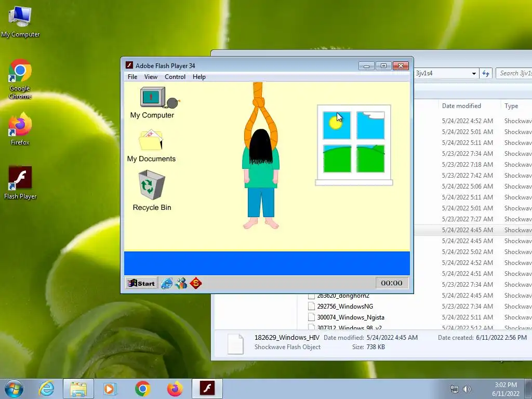Click the details pane file thumbnail
The image size is (532, 399).
click(x=235, y=344)
